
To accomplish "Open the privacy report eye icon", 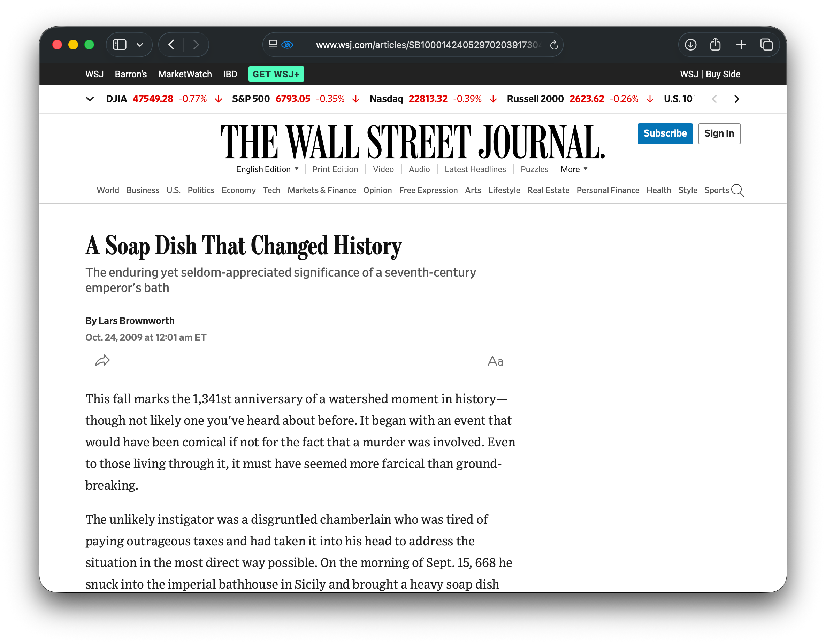I will click(288, 45).
